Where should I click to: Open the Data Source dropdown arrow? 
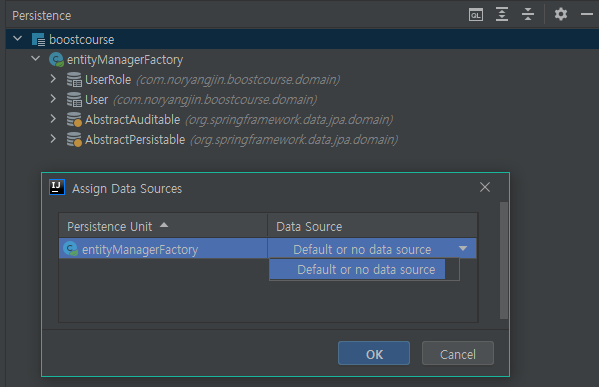point(463,249)
